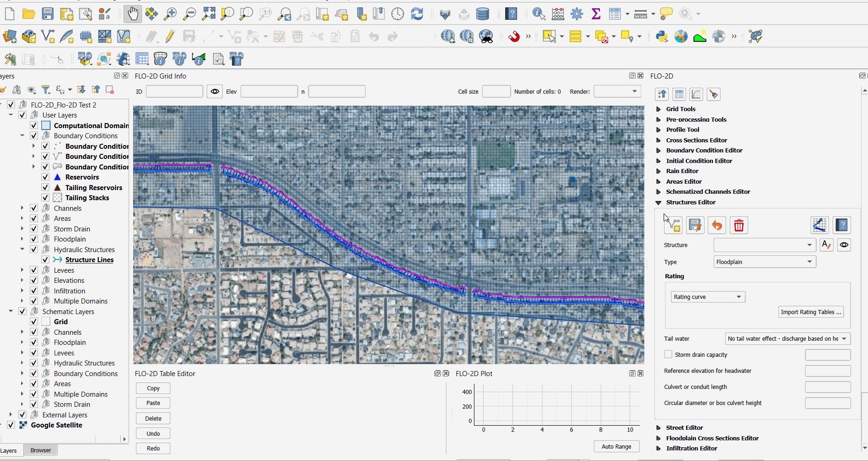Click the eye icon beside grid ID field
Screen dimensions: 868x461
click(x=214, y=91)
